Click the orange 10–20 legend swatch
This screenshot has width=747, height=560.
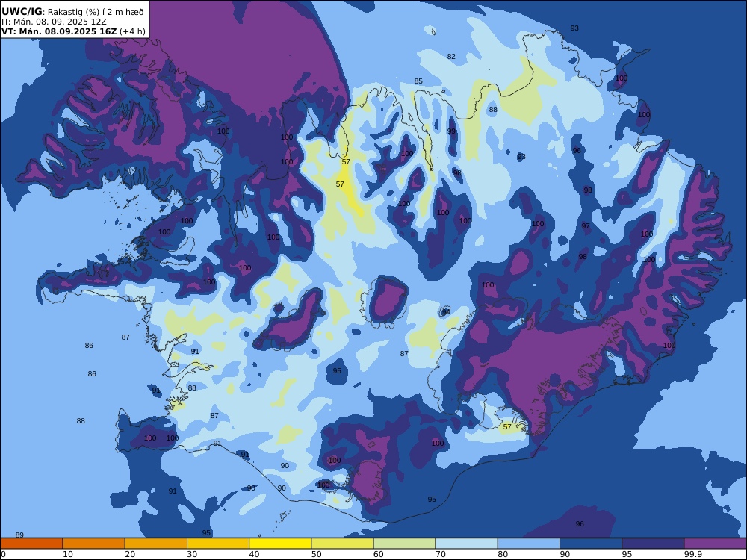pyautogui.click(x=94, y=544)
